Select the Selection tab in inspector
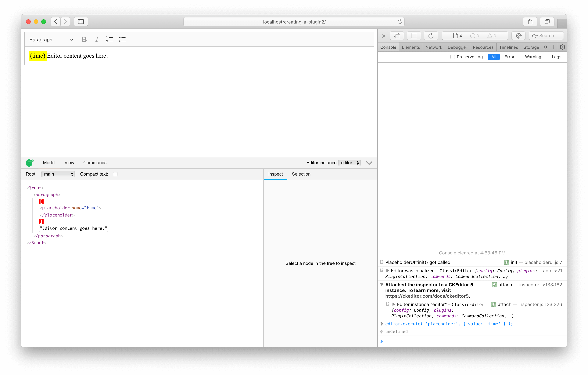This screenshot has width=588, height=375. click(301, 174)
